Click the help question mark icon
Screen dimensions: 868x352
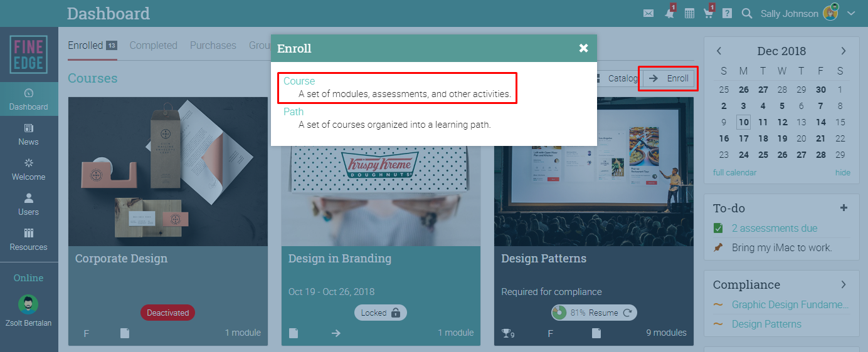pos(727,13)
